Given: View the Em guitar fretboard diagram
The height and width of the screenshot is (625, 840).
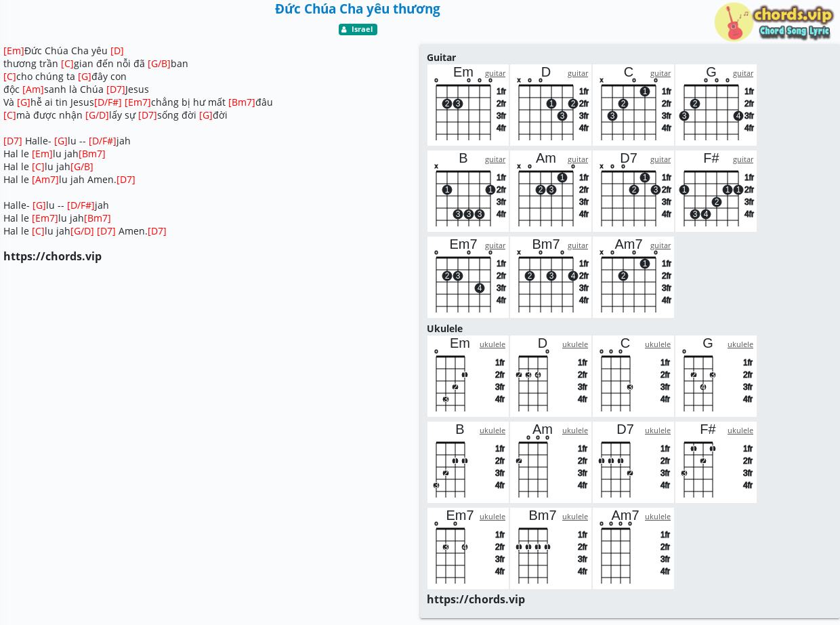Looking at the screenshot, I should click(468, 105).
